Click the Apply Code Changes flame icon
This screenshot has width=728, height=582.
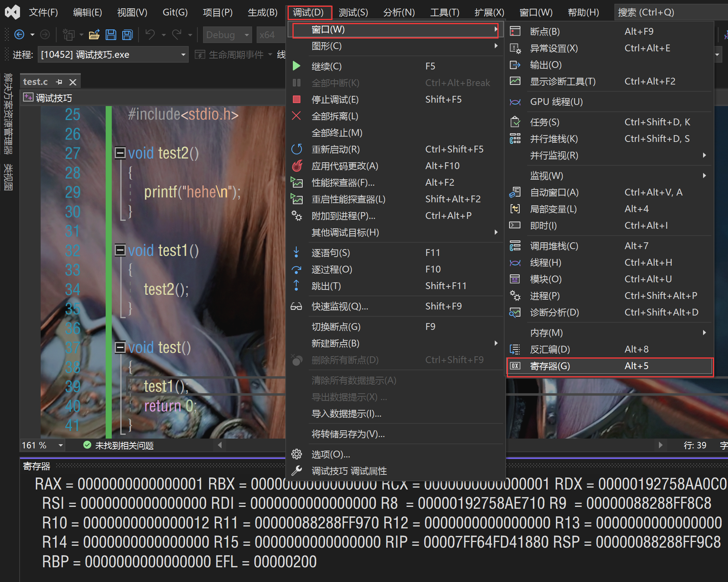click(297, 166)
